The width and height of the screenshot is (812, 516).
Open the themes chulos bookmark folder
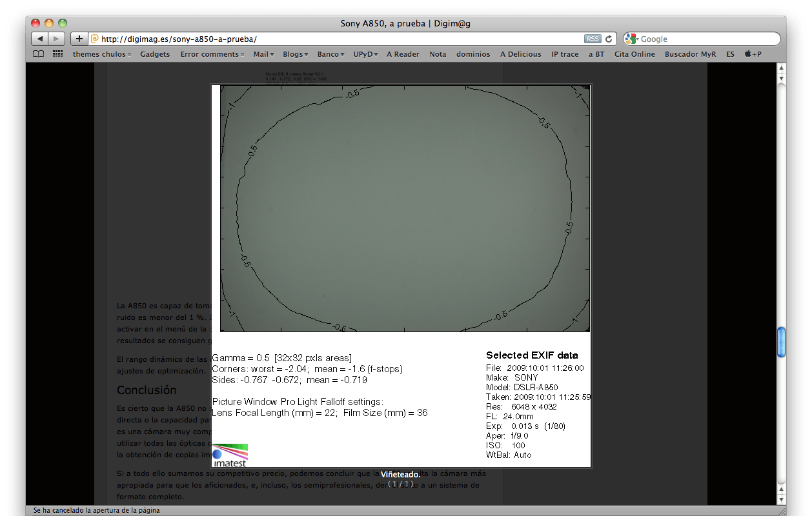[x=102, y=54]
